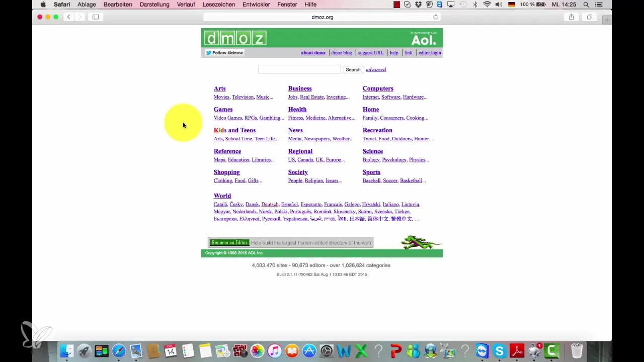Launch Microsoft Excel from Dock
The image size is (644, 362).
pos(361,350)
